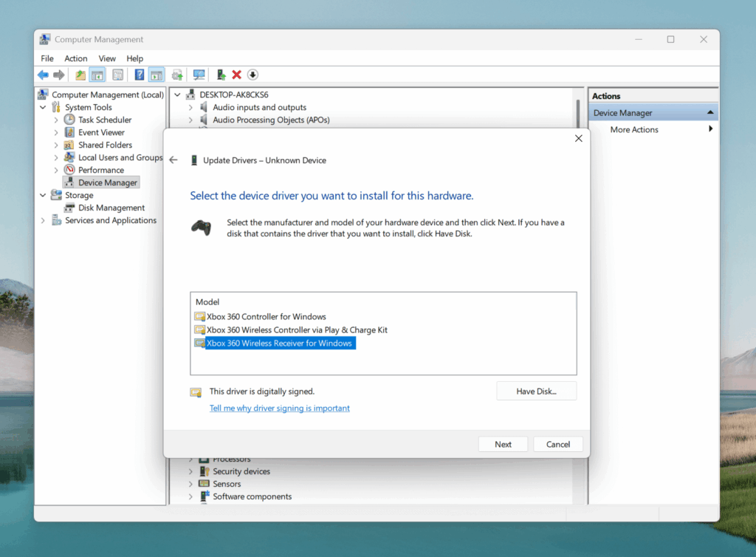Click the blue question mark help icon
Image resolution: width=756 pixels, height=557 pixels.
point(139,75)
